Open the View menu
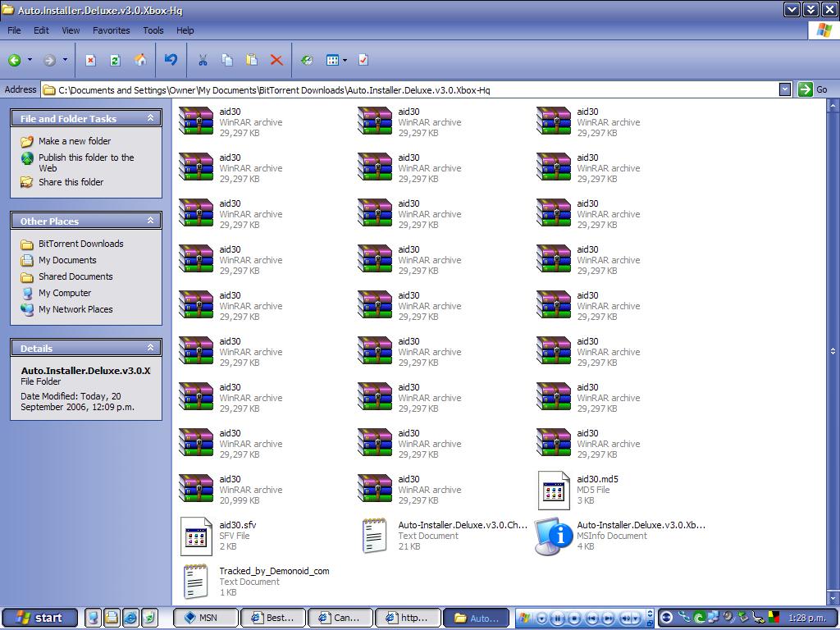Image resolution: width=840 pixels, height=630 pixels. point(71,30)
